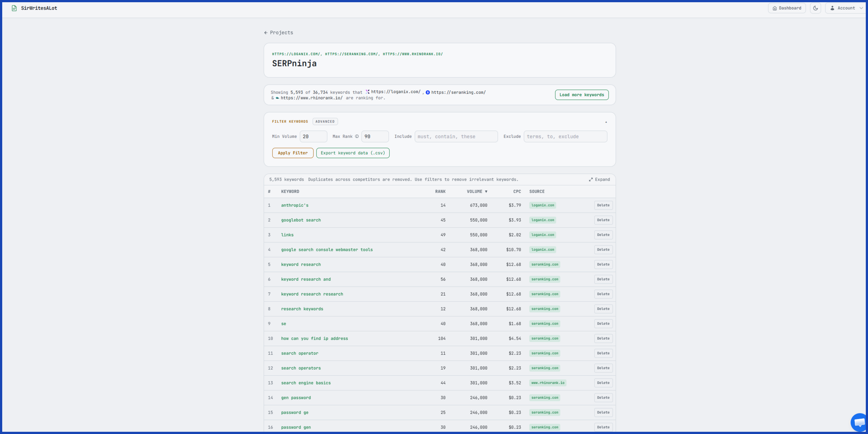
Task: Click the 673,000 volume value
Action: pyautogui.click(x=478, y=205)
